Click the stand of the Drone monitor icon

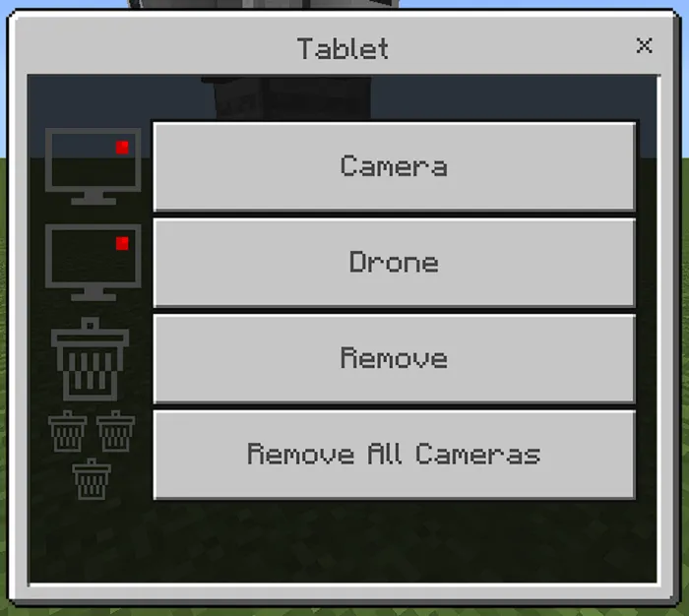tap(94, 295)
